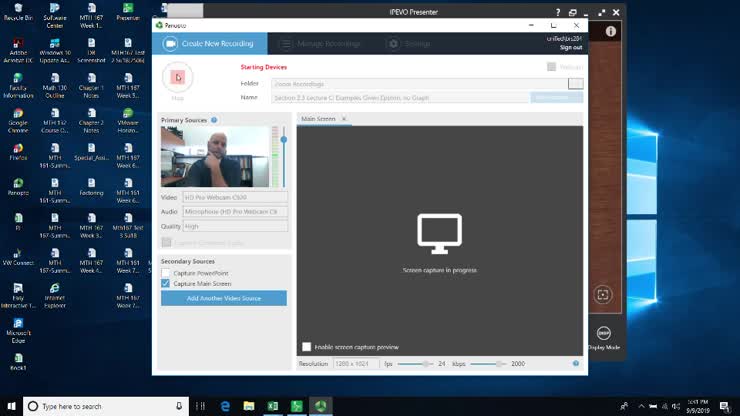Viewport: 740px width, 416px height.
Task: Toggle Capture Computer Audio checkbox
Action: (x=166, y=242)
